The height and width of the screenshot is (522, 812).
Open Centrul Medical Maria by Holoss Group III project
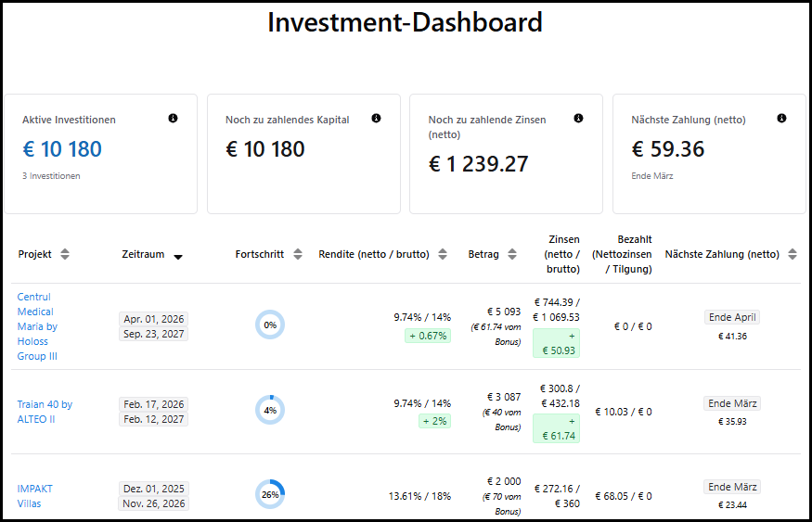[37, 326]
